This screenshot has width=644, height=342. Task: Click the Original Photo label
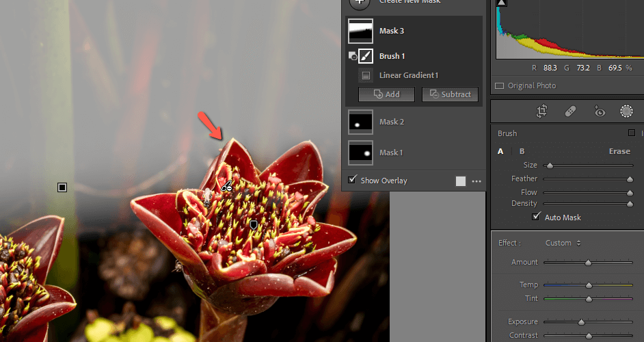tap(532, 85)
